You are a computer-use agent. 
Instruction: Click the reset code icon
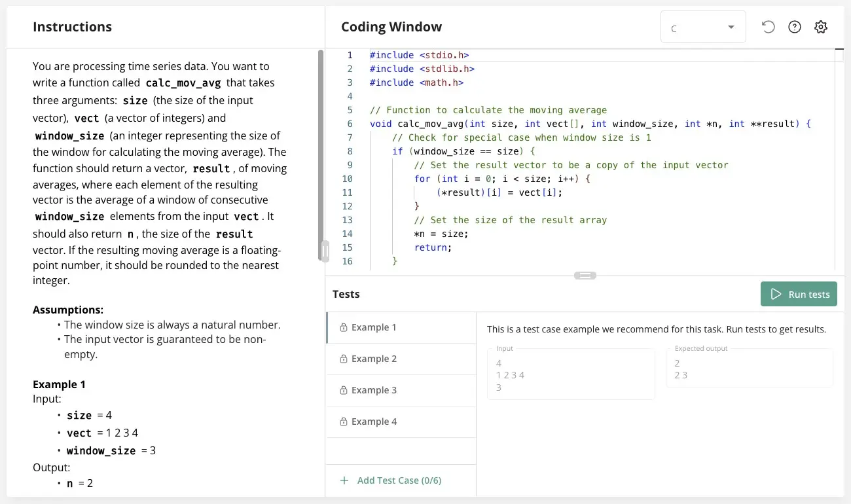(x=768, y=26)
